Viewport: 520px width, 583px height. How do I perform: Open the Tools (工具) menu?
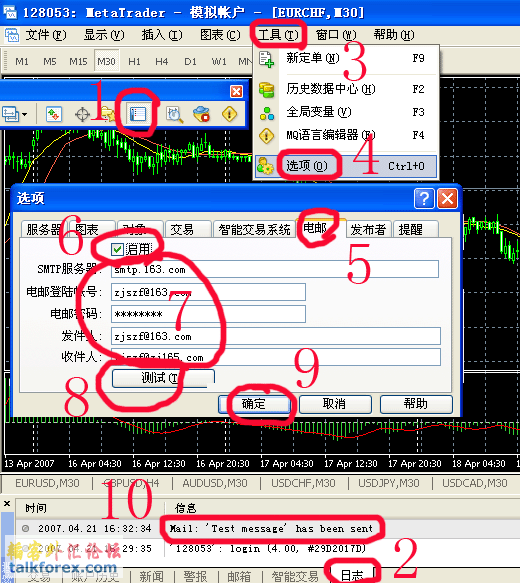[x=278, y=35]
